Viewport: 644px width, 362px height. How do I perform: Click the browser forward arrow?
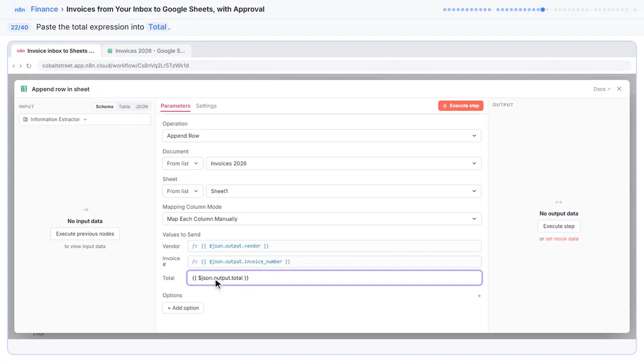(x=21, y=66)
